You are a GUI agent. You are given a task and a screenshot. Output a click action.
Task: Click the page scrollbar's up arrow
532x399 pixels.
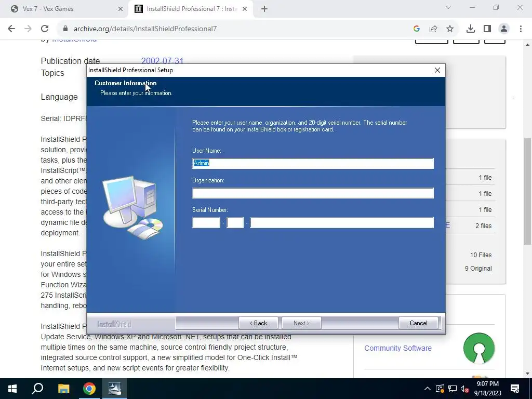click(x=527, y=45)
